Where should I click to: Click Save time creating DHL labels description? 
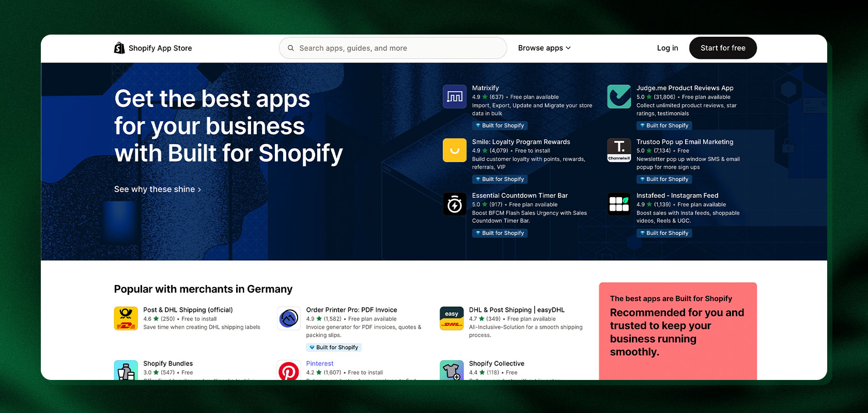202,327
